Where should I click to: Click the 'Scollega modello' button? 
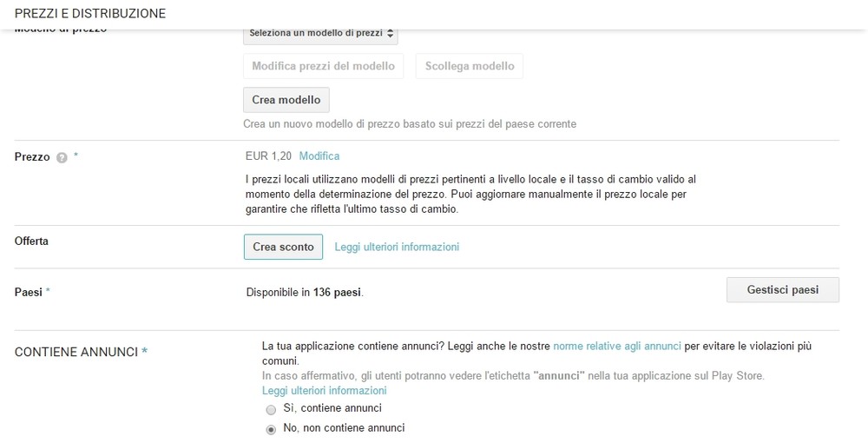click(470, 66)
